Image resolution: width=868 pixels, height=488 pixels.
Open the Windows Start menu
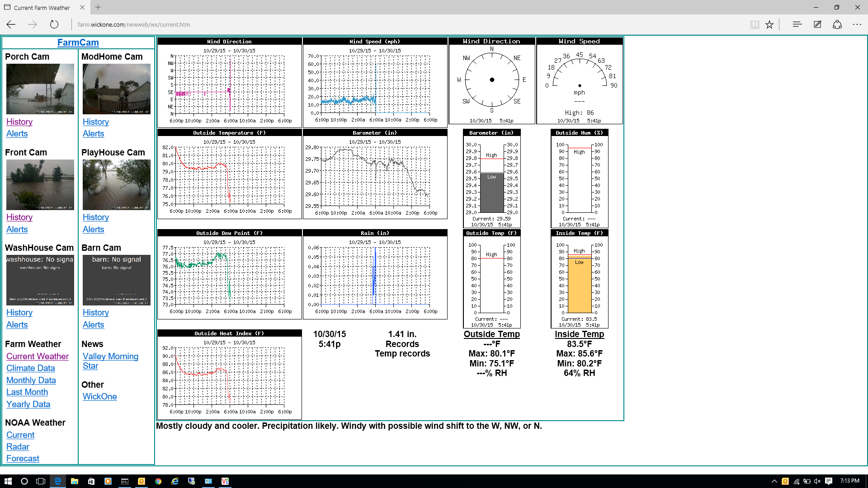pyautogui.click(x=8, y=481)
